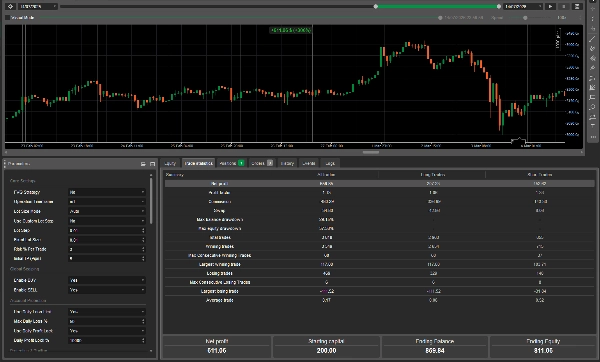Click the chart horizontal scrollbar thumb
This screenshot has height=362, width=600.
(371, 152)
